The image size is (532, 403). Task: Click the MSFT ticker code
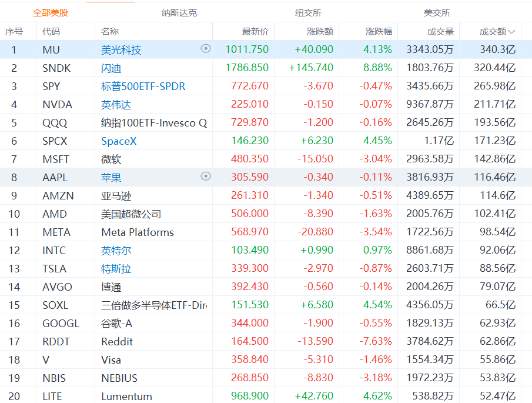pyautogui.click(x=56, y=159)
